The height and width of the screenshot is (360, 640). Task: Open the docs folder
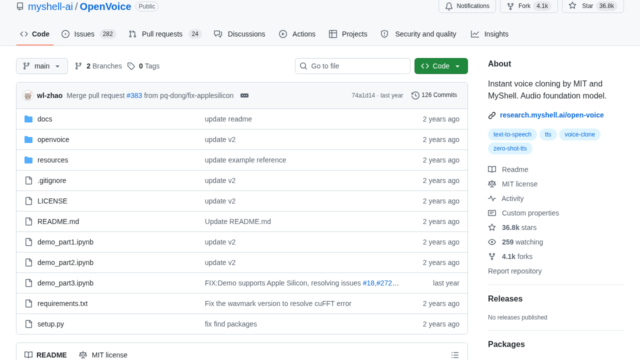coord(45,119)
